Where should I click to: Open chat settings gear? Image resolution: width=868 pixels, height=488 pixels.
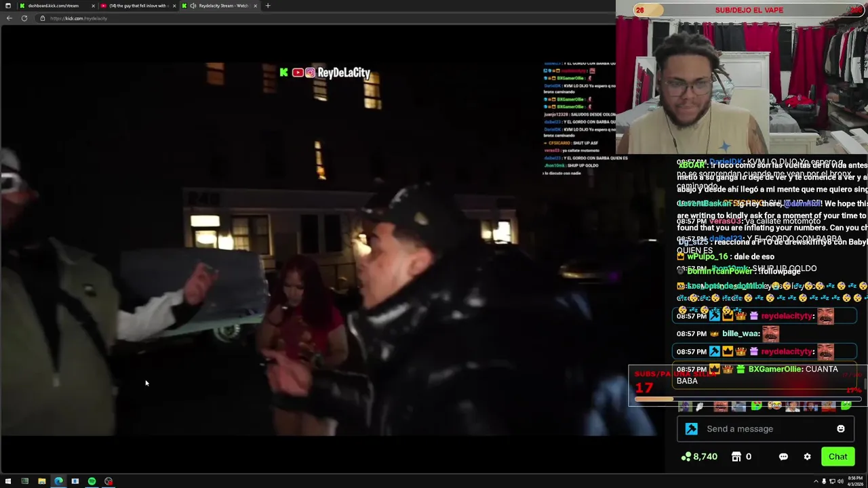click(x=807, y=457)
